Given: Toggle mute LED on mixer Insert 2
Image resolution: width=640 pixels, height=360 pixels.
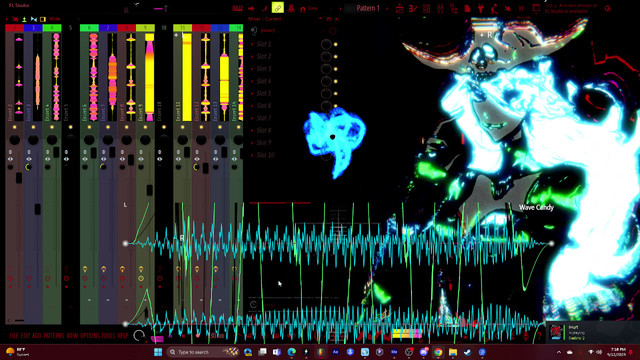Looking at the screenshot, I should click(x=15, y=127).
